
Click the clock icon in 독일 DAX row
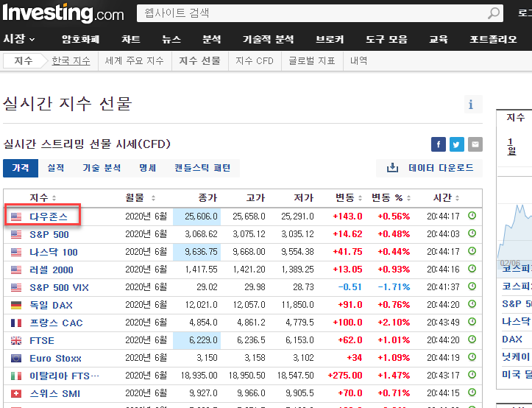pos(472,304)
